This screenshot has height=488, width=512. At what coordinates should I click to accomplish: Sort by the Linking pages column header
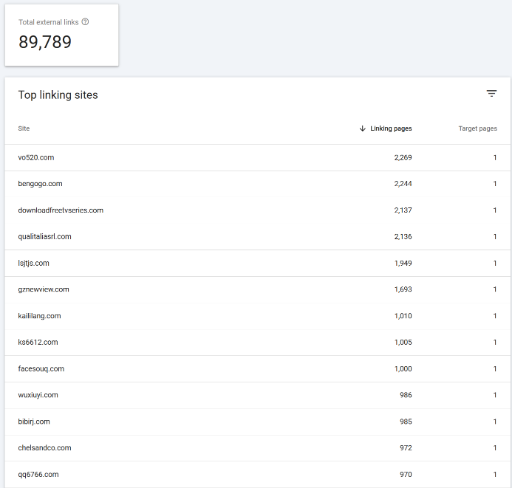point(391,128)
